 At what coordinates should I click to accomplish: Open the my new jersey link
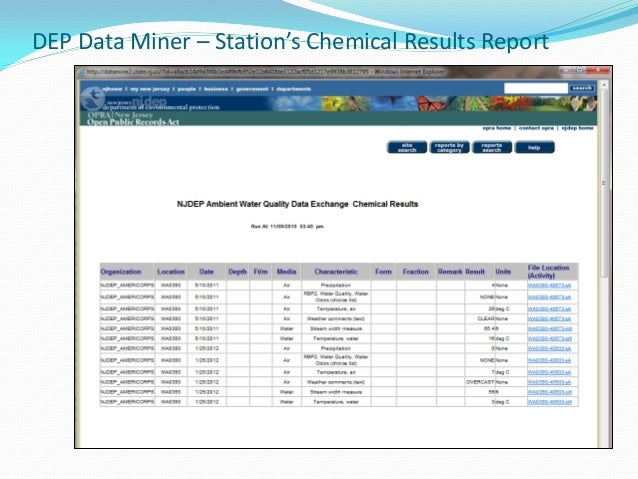tap(150, 89)
